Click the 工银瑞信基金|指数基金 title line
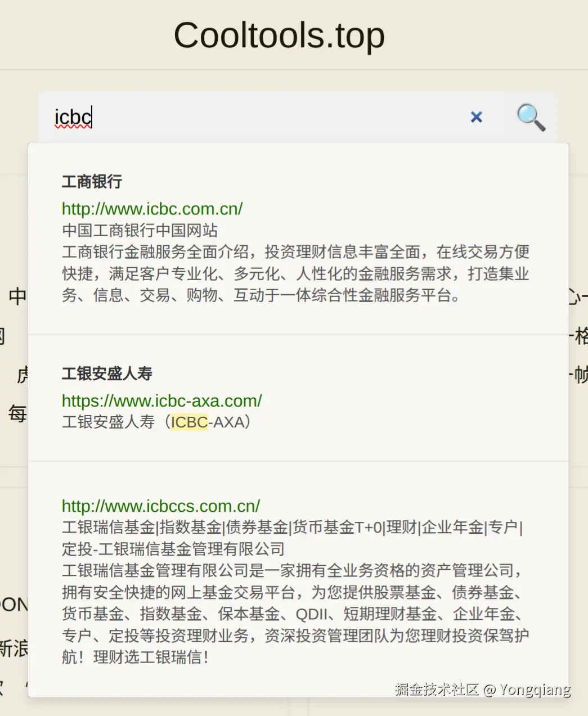Viewport: 588px width, 716px height. pyautogui.click(x=293, y=527)
